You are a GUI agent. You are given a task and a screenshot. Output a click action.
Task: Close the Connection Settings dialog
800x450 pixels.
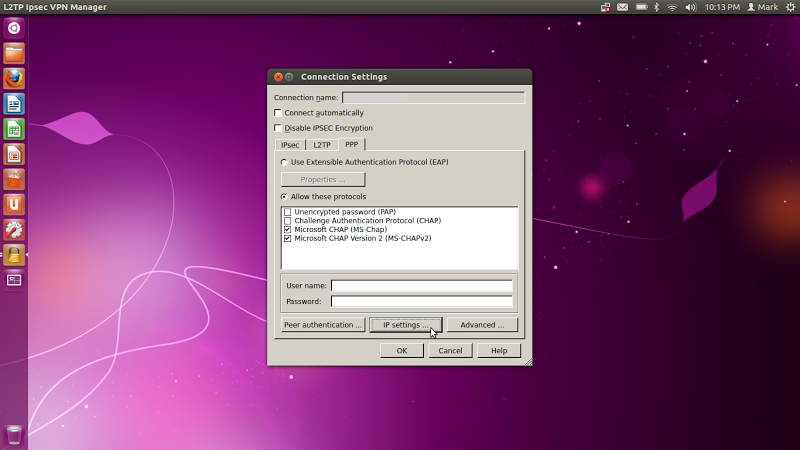click(x=278, y=77)
